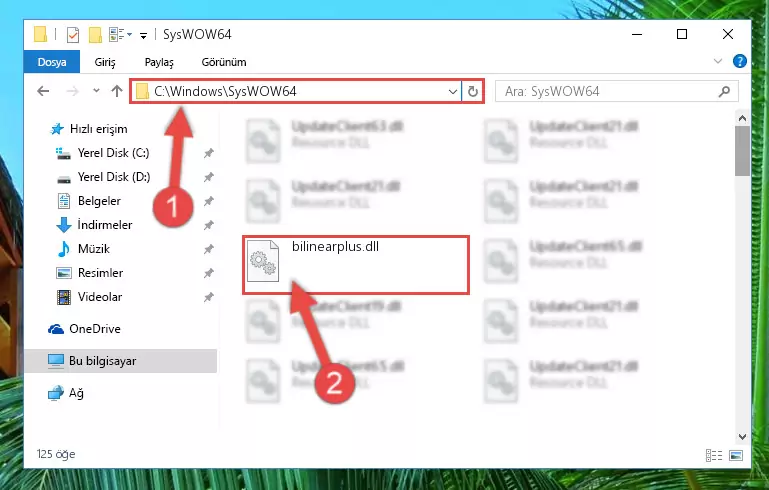Open Videolar folder in sidebar
The image size is (769, 490).
(100, 297)
